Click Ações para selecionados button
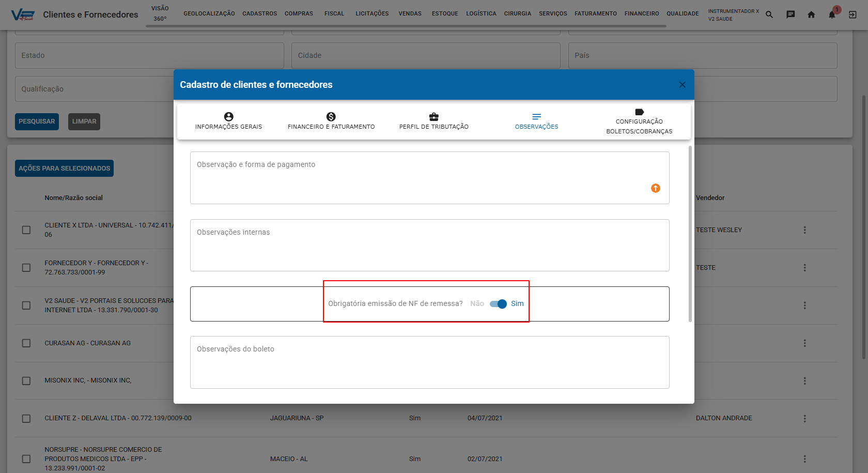The image size is (868, 473). (64, 169)
